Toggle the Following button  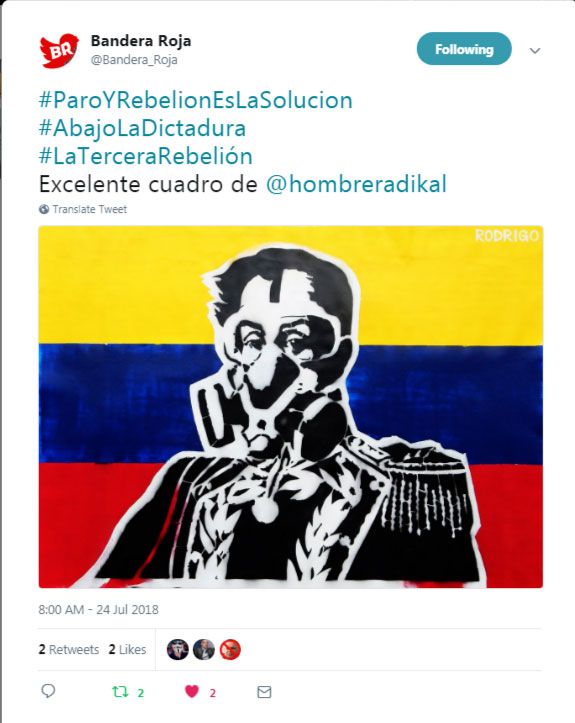(464, 49)
